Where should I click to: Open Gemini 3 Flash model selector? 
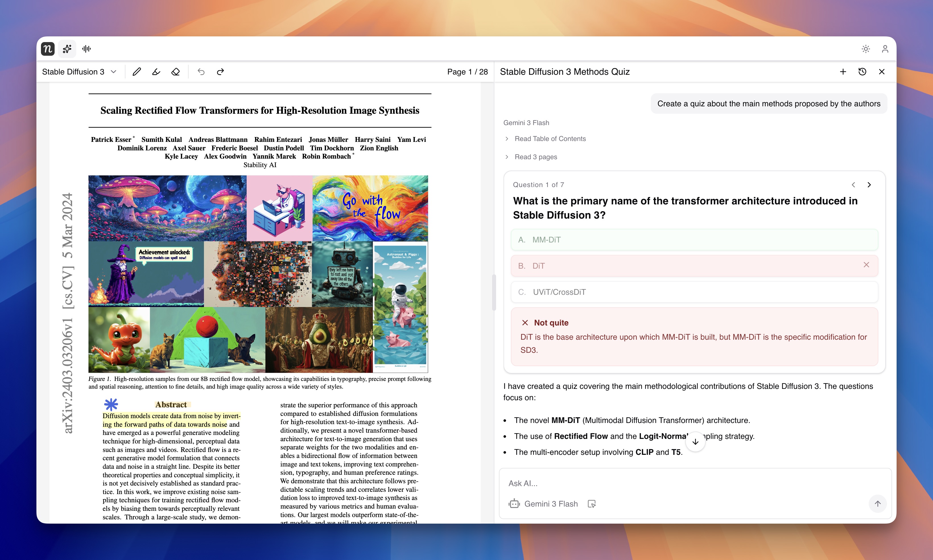pyautogui.click(x=544, y=504)
